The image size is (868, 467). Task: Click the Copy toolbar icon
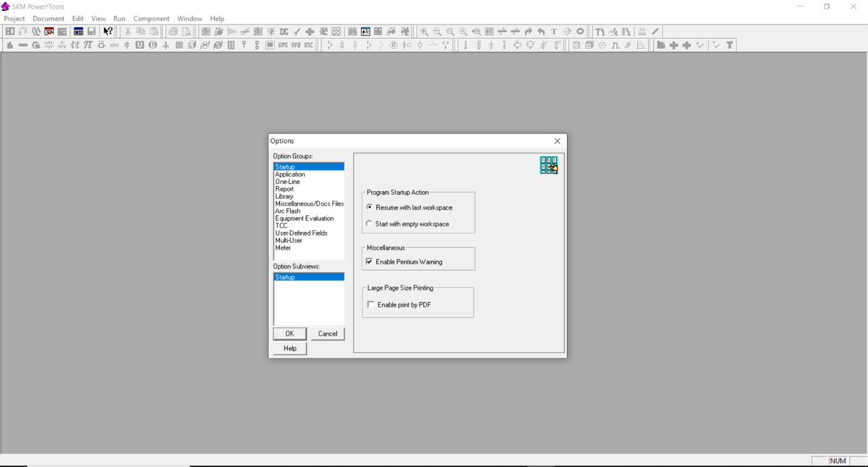pos(141,31)
